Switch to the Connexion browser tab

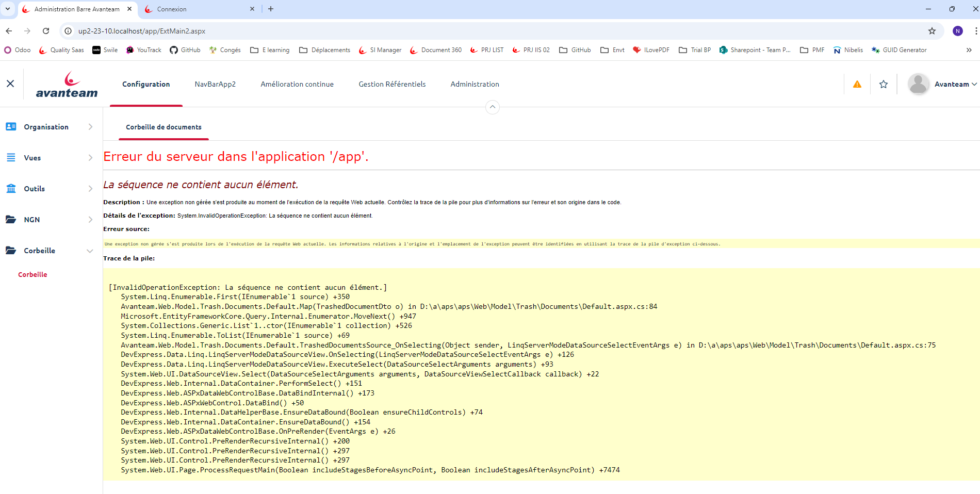tap(196, 9)
